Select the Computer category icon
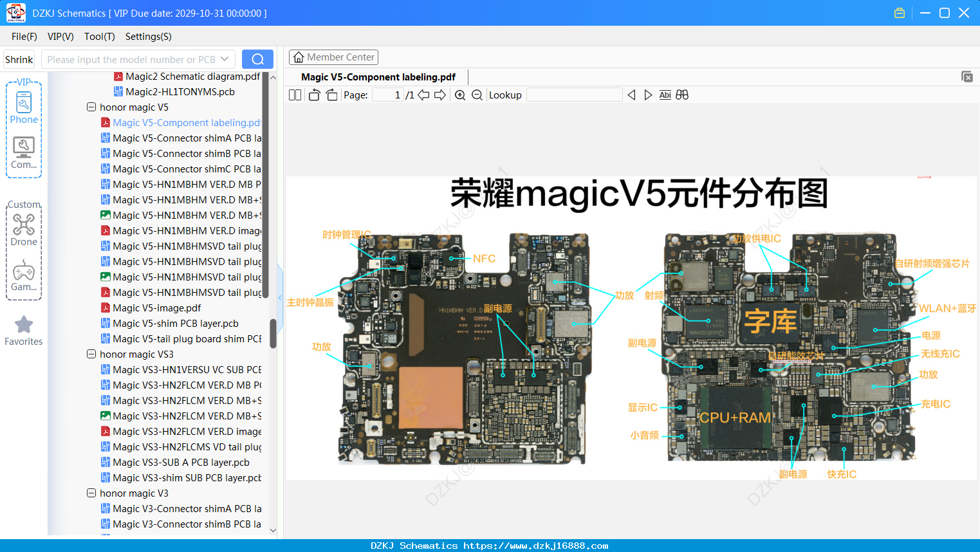The image size is (980, 552). 24,153
